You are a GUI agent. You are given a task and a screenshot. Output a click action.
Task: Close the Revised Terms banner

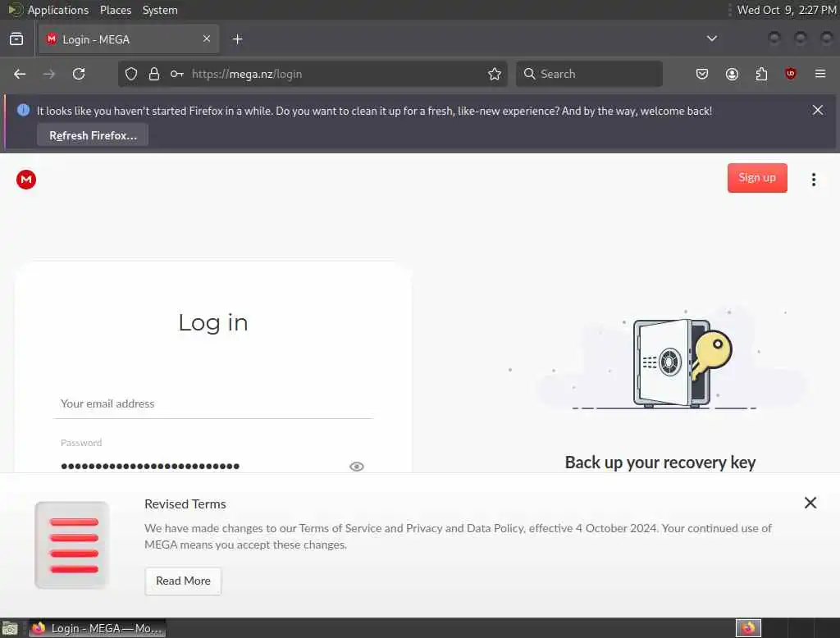[x=810, y=503]
